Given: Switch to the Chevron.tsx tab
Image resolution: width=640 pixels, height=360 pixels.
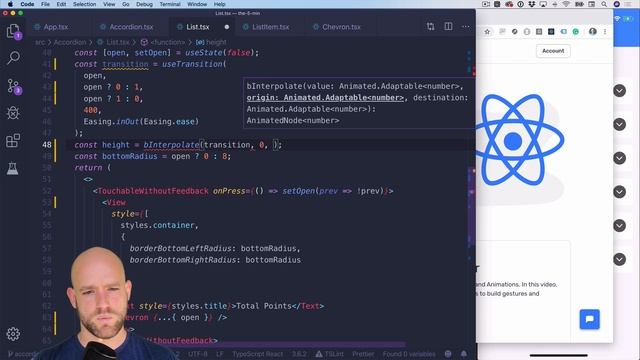Looking at the screenshot, I should pyautogui.click(x=341, y=27).
